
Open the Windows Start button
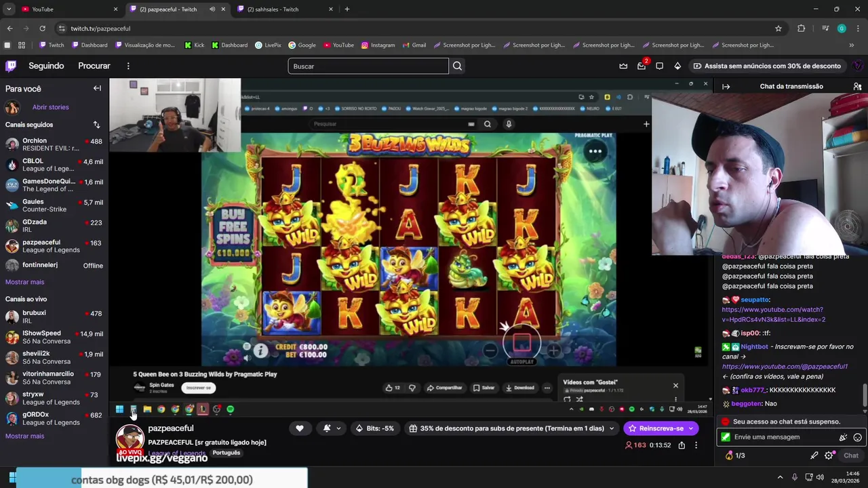click(x=12, y=477)
